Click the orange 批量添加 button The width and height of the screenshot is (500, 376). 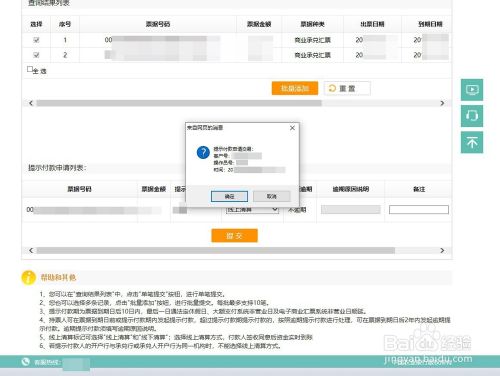coord(295,88)
